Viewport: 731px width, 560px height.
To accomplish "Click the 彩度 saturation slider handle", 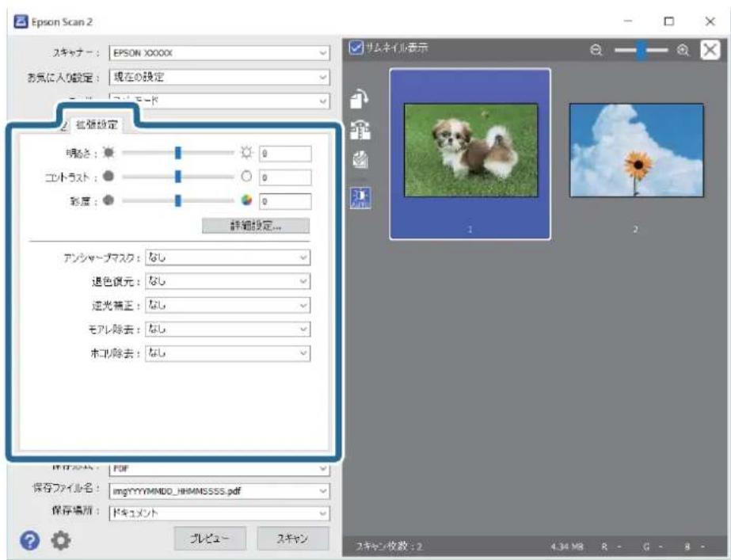I will tap(177, 200).
